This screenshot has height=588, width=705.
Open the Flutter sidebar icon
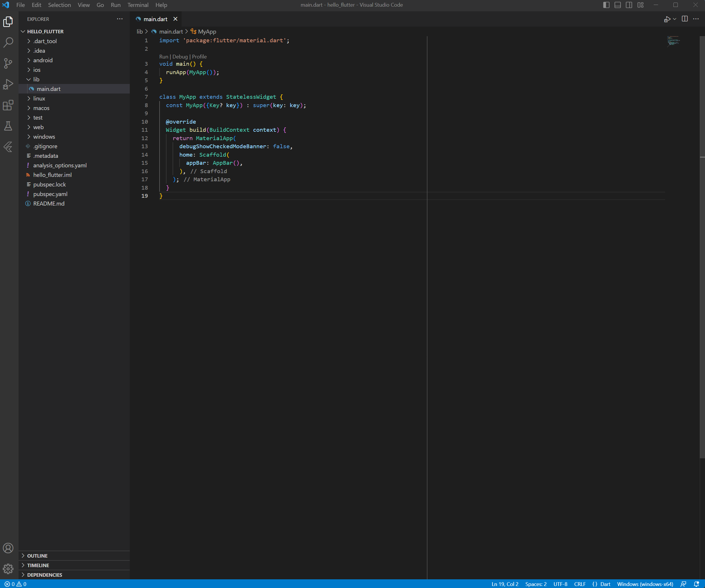[x=8, y=147]
